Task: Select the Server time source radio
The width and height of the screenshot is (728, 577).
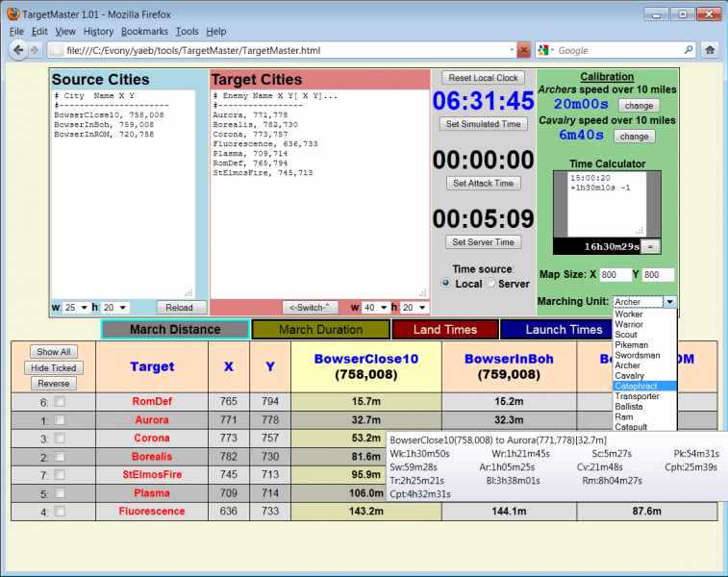Action: [x=490, y=284]
